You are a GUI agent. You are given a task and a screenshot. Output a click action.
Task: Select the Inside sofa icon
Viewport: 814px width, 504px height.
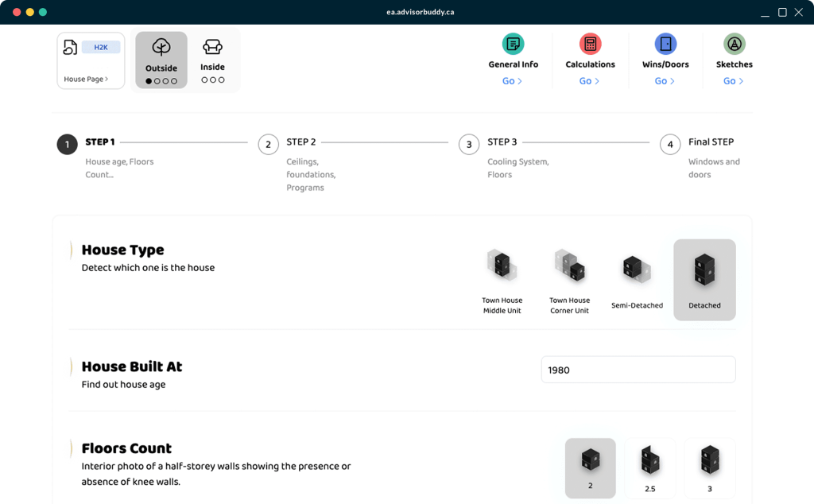[x=212, y=47]
